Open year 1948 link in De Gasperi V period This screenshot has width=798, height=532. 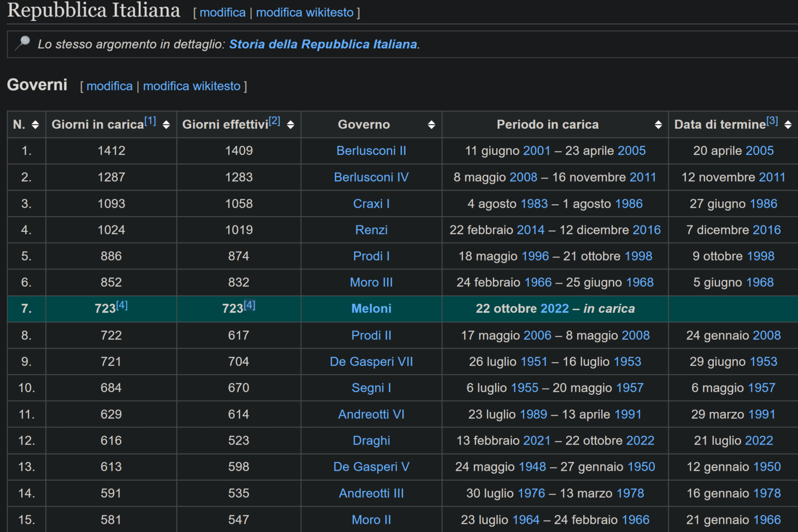click(x=533, y=467)
